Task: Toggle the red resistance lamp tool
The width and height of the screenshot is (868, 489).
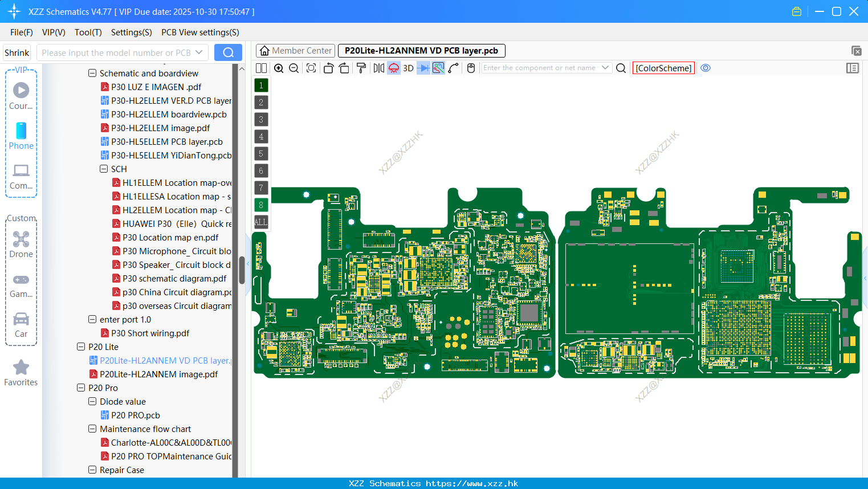Action: [394, 68]
